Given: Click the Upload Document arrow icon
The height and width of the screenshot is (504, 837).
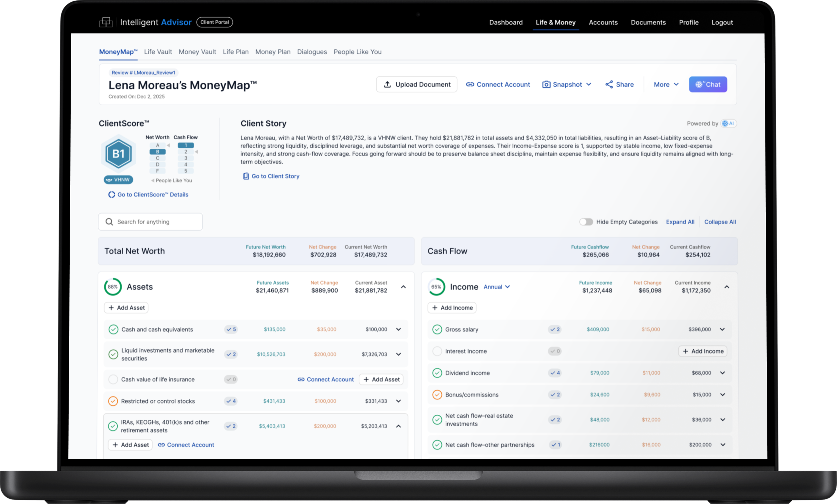Looking at the screenshot, I should click(x=387, y=85).
